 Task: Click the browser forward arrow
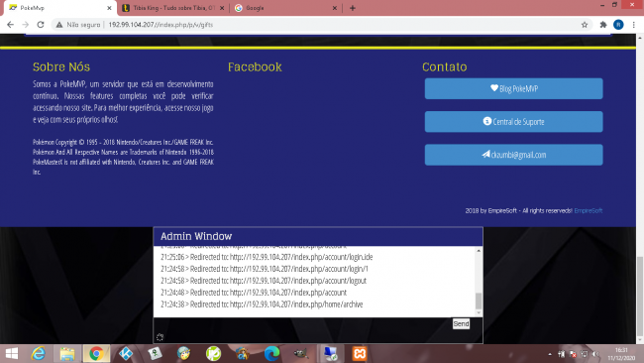26,25
